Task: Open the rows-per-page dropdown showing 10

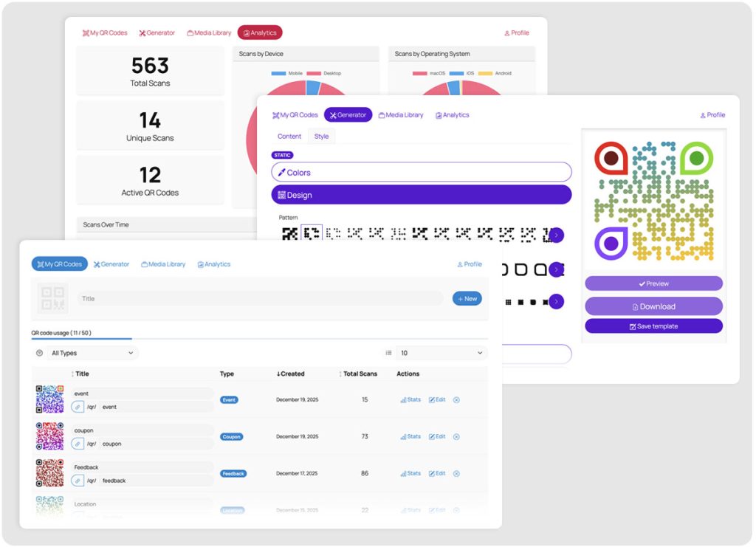Action: [x=441, y=353]
